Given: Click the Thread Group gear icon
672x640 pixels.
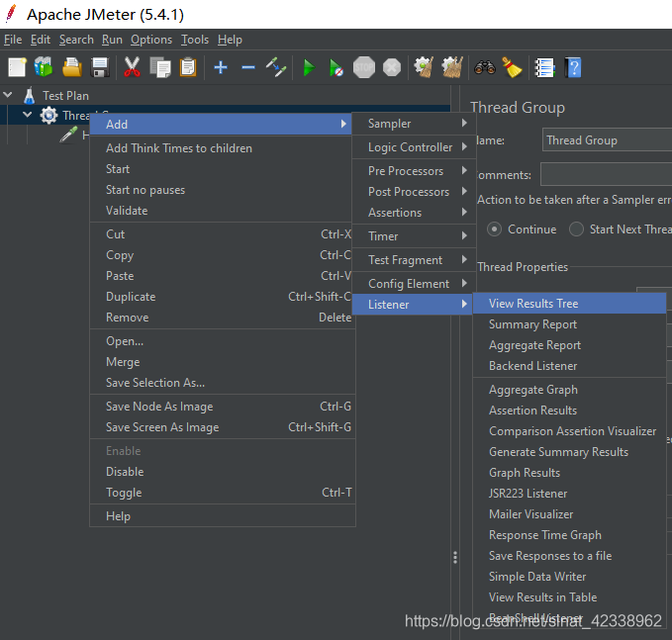Looking at the screenshot, I should coord(48,115).
